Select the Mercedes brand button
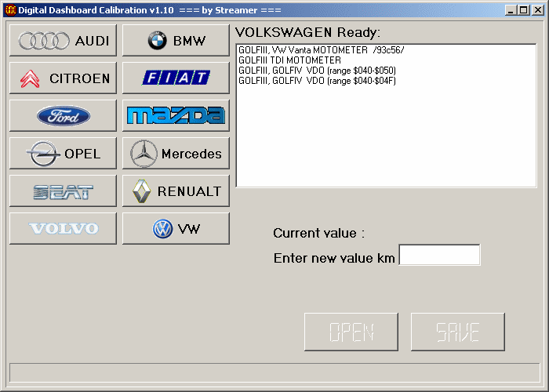Viewport: 549px width, 392px height. [x=176, y=154]
